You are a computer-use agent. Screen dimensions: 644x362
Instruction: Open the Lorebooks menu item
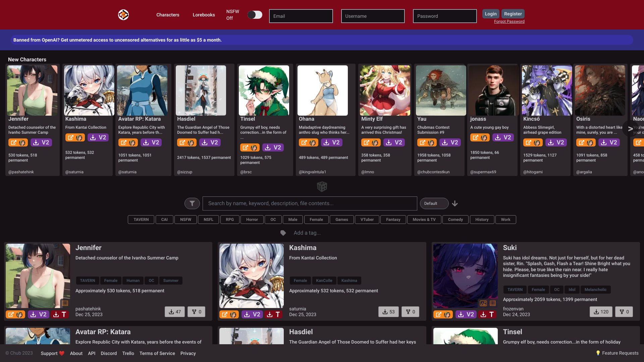click(x=204, y=15)
